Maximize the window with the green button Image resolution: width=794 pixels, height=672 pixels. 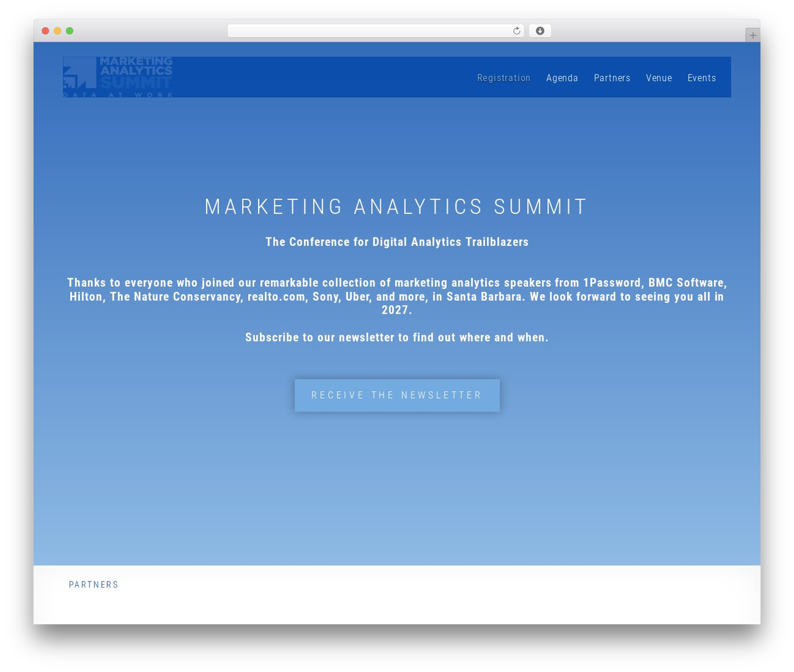pyautogui.click(x=69, y=31)
